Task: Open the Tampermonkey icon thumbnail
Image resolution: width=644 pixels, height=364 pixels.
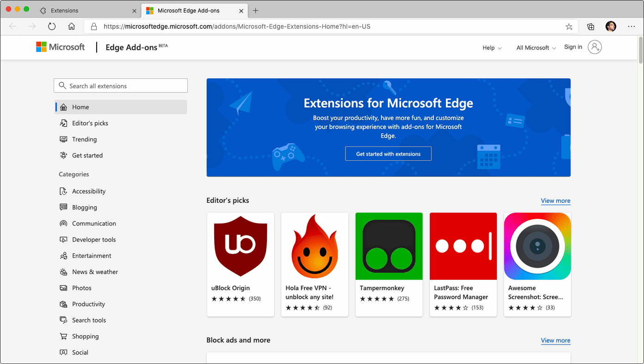Action: [x=389, y=246]
